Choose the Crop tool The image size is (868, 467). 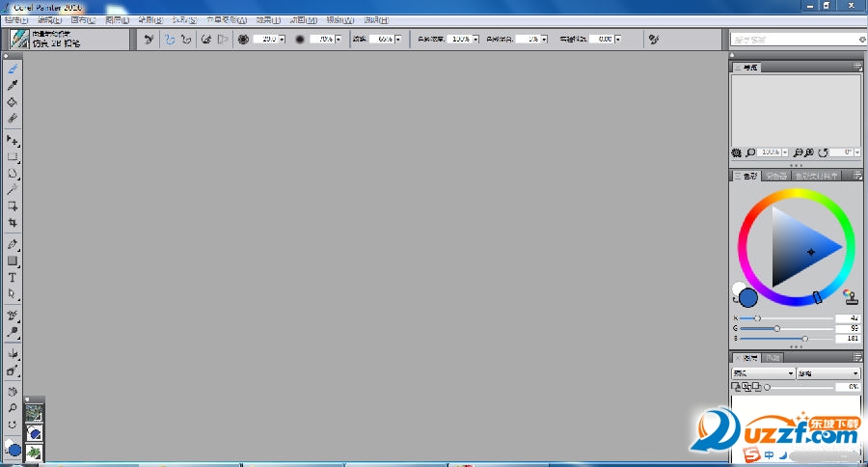(x=13, y=222)
